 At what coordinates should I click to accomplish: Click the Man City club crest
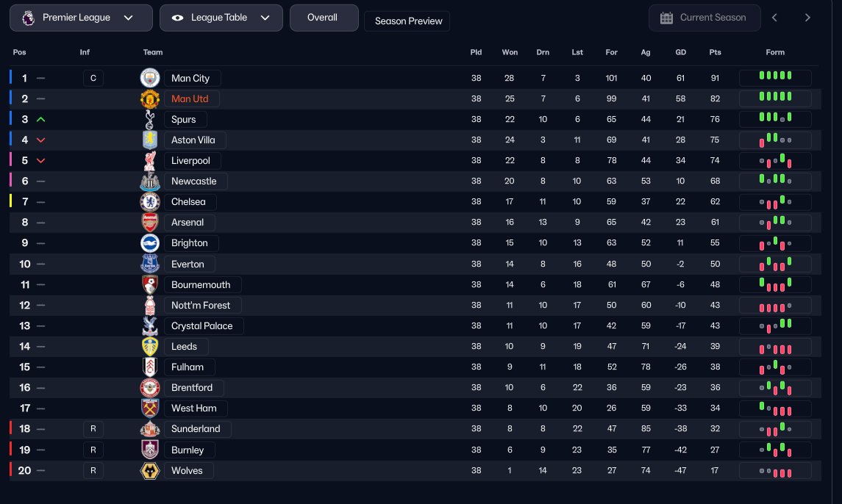[x=150, y=78]
